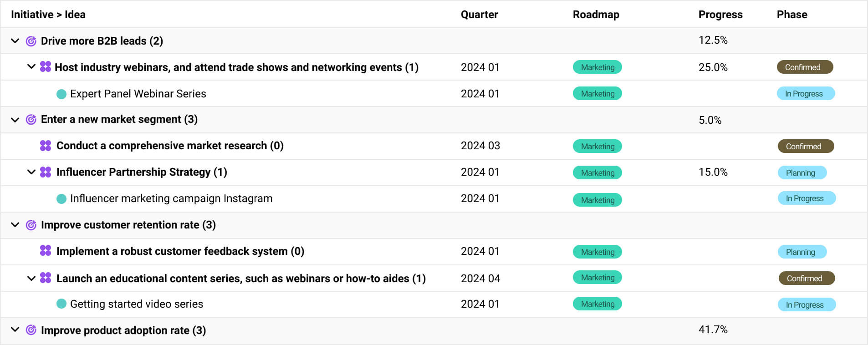Screen dimensions: 868x345
Task: Click the purple clover icon beside Conduct a comprehensive market research
Action: (46, 146)
